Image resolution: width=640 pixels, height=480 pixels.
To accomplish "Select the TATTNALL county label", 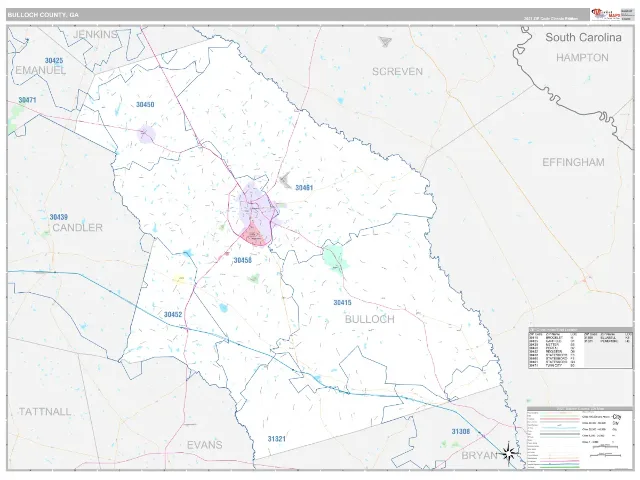I will [x=45, y=411].
